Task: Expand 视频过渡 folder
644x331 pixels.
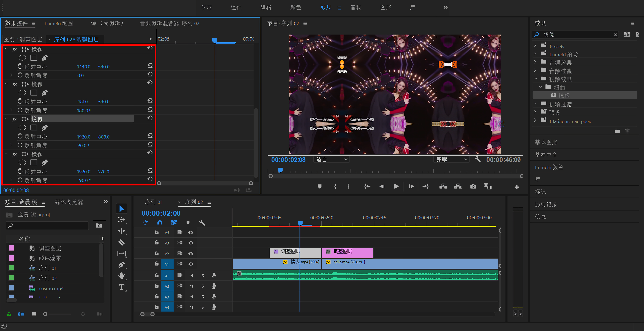Action: coord(535,104)
